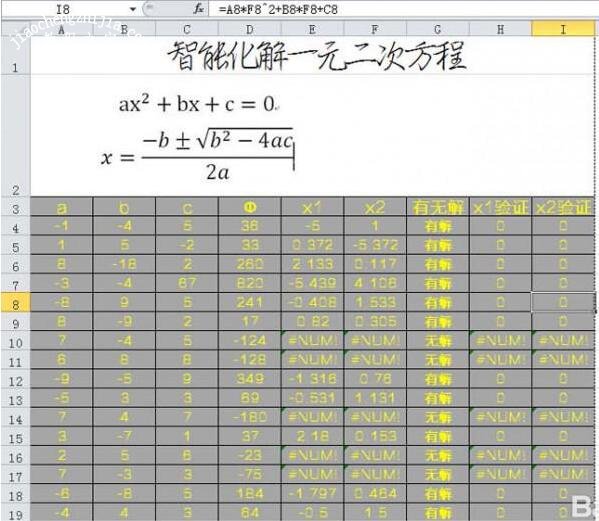Open the Name Box dropdown arrow

(133, 9)
